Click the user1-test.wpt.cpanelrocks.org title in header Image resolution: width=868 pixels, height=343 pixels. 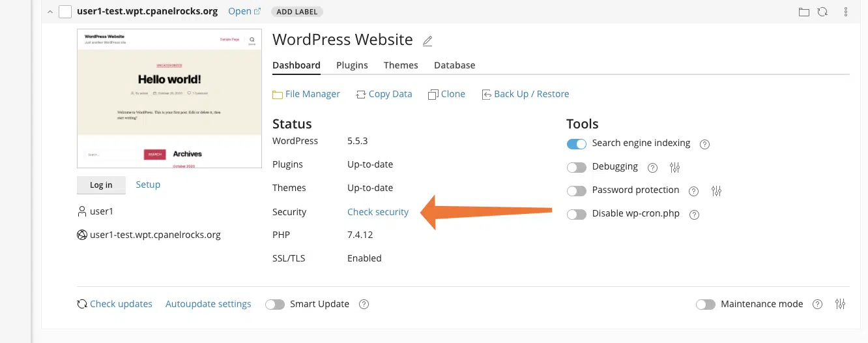(x=147, y=12)
